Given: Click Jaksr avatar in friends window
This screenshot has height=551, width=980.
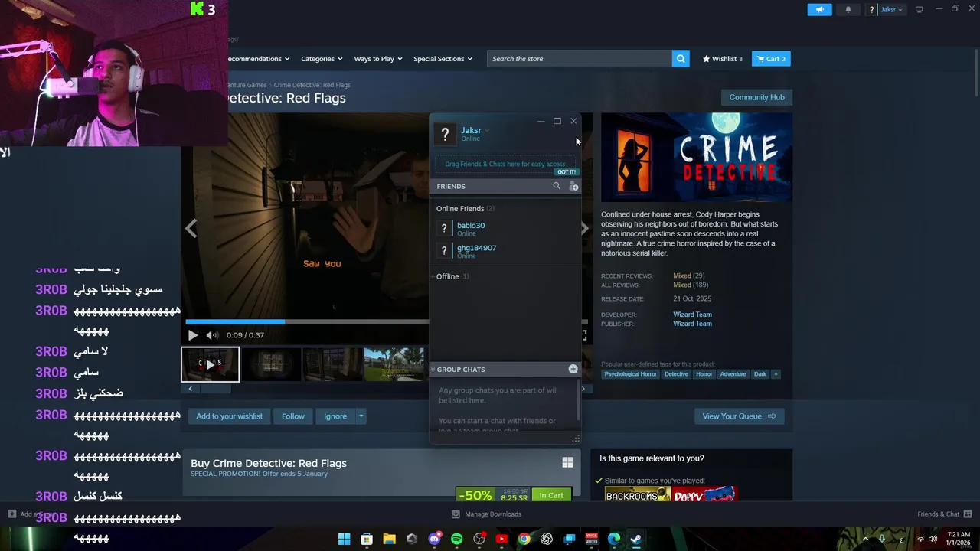Looking at the screenshot, I should point(445,134).
